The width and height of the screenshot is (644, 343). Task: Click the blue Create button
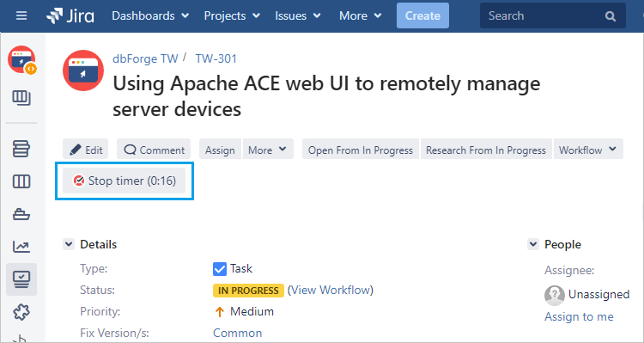point(422,15)
